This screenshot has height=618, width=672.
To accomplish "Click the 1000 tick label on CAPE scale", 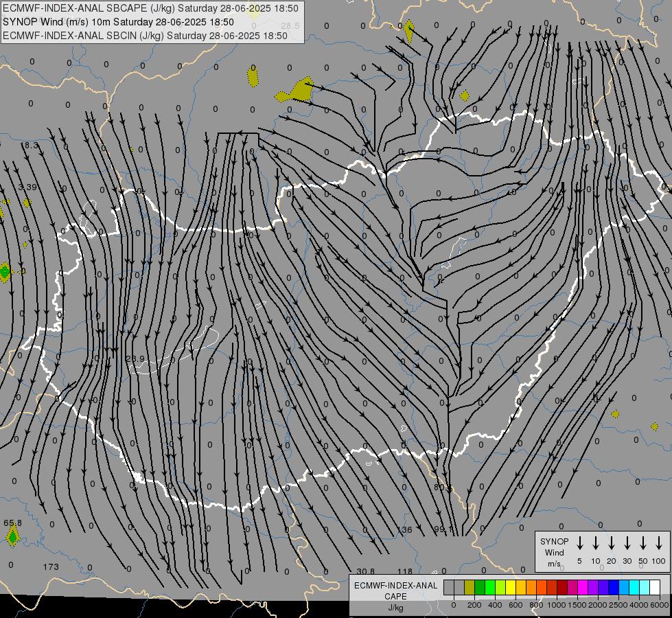I will tap(556, 605).
